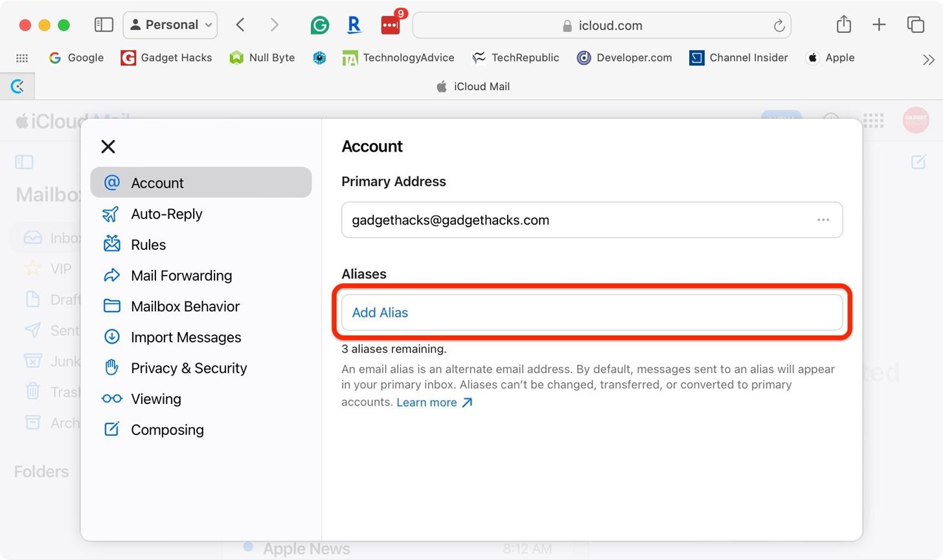This screenshot has height=560, width=943.
Task: Close the settings dialog with the X
Action: tap(108, 147)
